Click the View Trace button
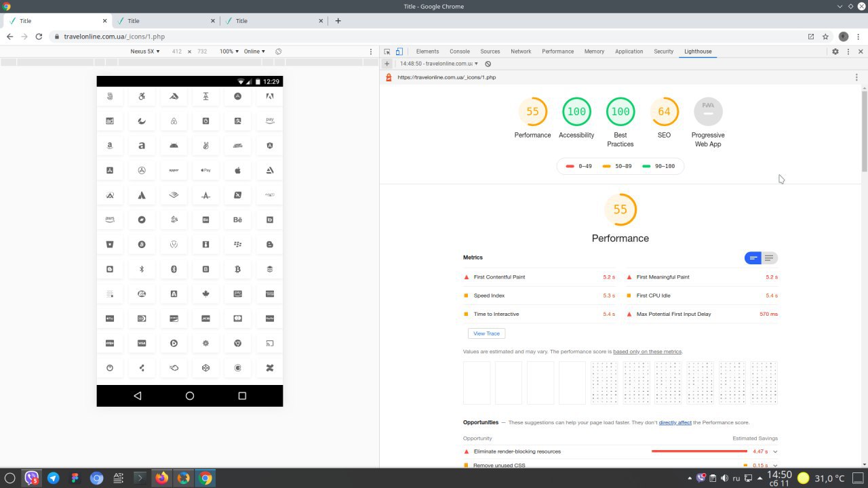 point(486,333)
